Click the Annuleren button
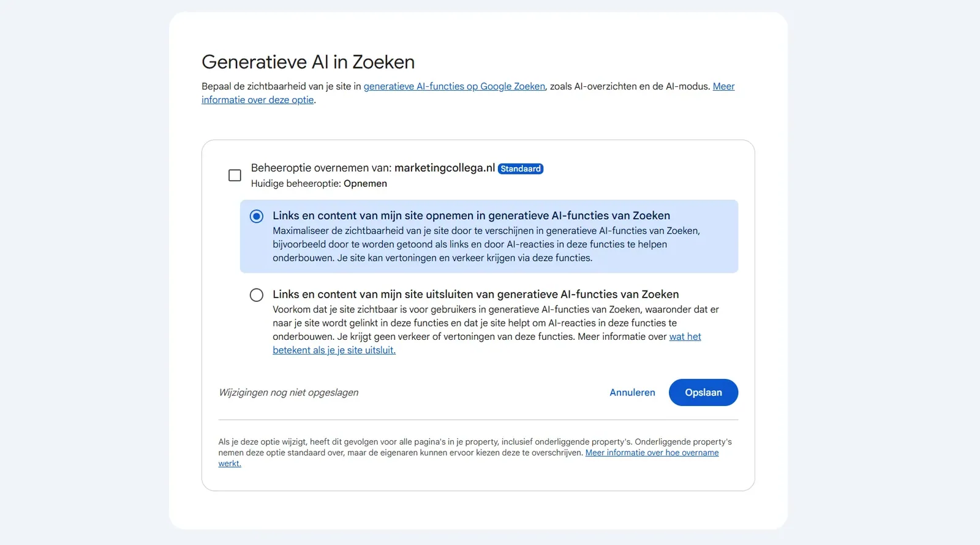Screen dimensions: 980x545 [x=632, y=393]
